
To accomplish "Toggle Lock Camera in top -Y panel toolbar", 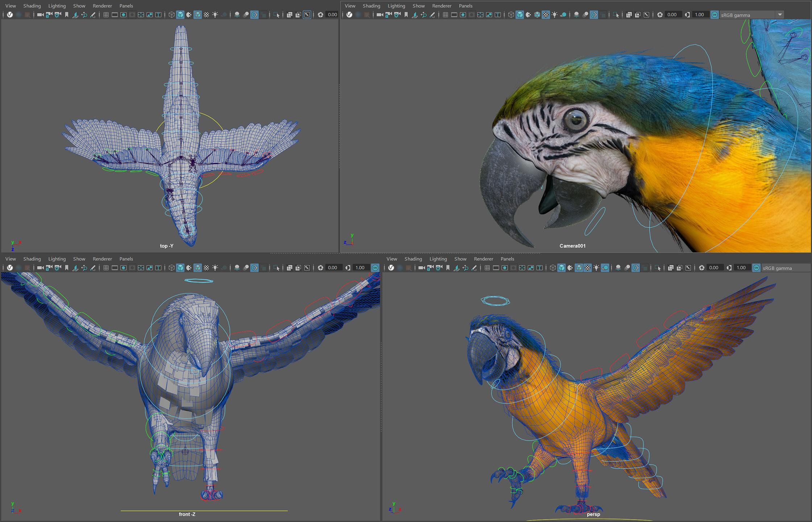I will click(x=49, y=15).
